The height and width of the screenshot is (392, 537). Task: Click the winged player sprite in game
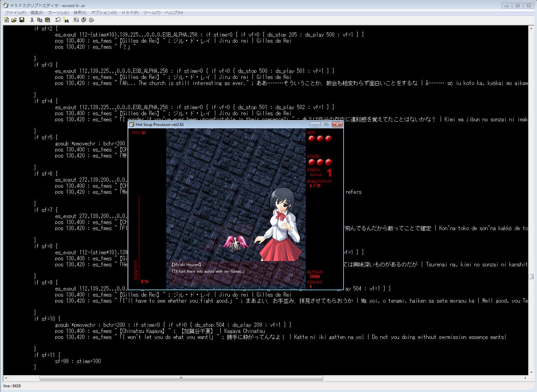pyautogui.click(x=235, y=243)
